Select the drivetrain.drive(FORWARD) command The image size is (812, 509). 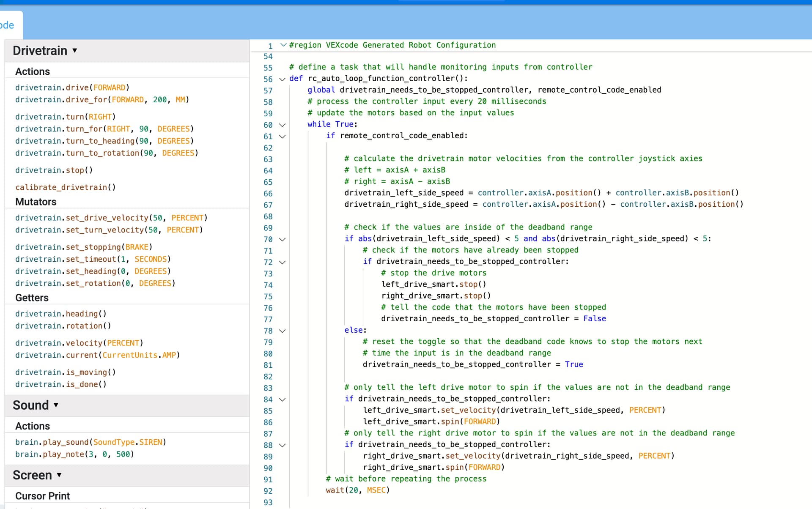72,88
